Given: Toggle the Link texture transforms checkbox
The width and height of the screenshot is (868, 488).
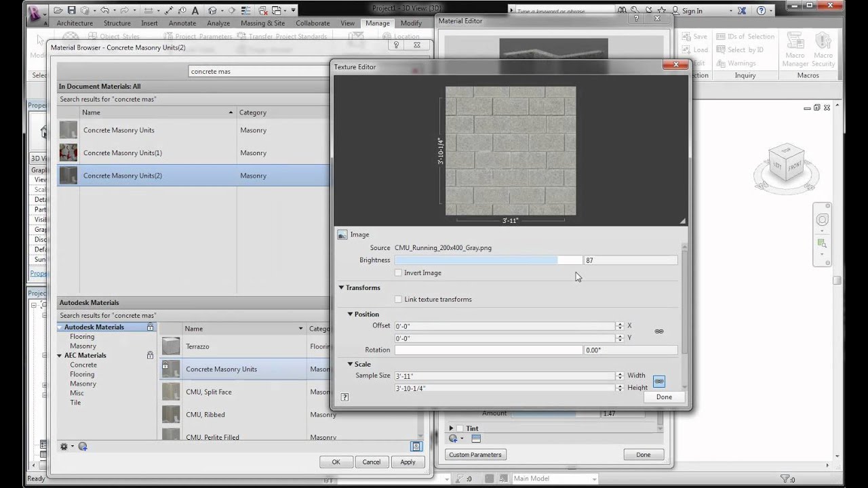Looking at the screenshot, I should click(398, 299).
